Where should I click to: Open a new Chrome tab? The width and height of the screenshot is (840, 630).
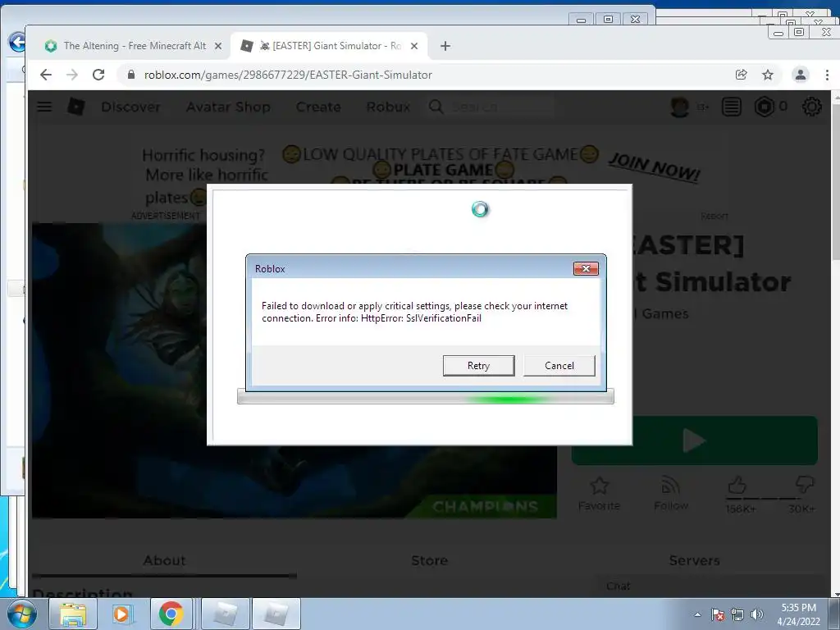(x=445, y=46)
